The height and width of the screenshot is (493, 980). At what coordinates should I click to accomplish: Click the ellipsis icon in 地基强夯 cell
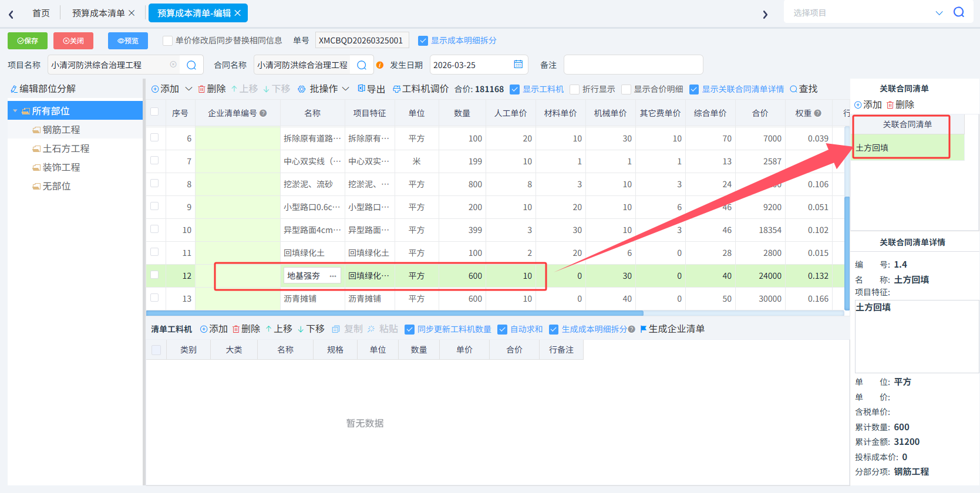pyautogui.click(x=333, y=276)
